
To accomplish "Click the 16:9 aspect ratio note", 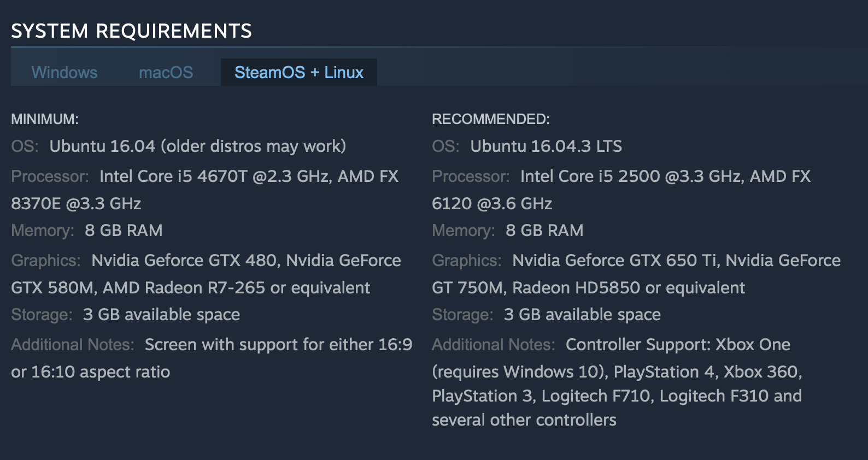I will click(x=278, y=345).
